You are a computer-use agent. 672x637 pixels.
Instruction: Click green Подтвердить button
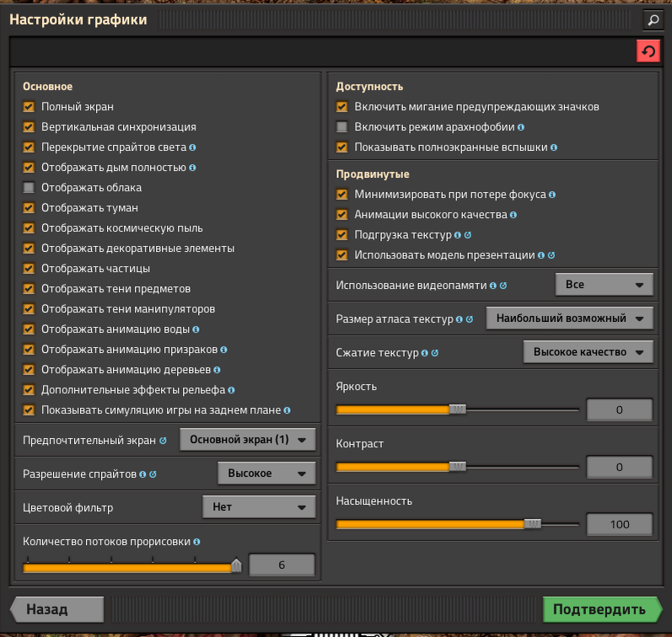click(x=602, y=609)
